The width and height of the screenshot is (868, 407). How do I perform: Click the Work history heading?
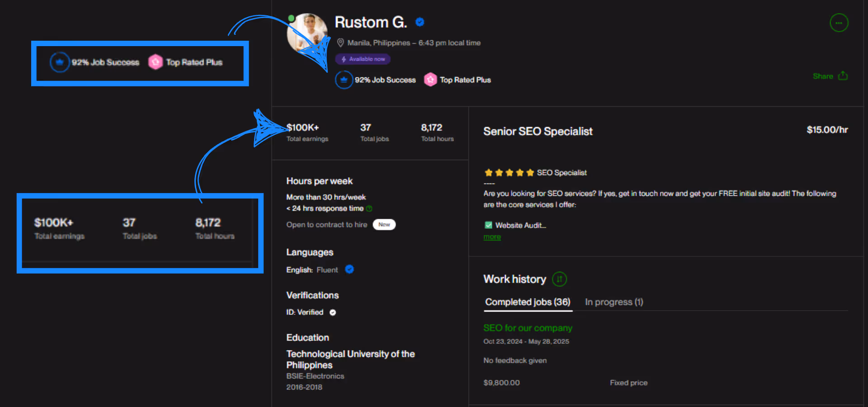514,279
